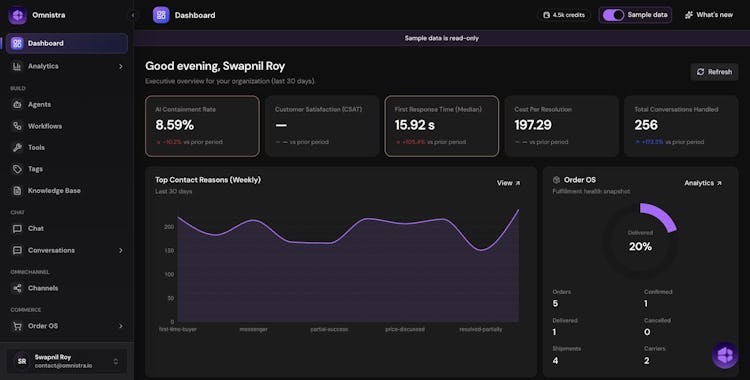This screenshot has width=750, height=380.
Task: Expand the Conversations submenu arrow
Action: coord(121,250)
